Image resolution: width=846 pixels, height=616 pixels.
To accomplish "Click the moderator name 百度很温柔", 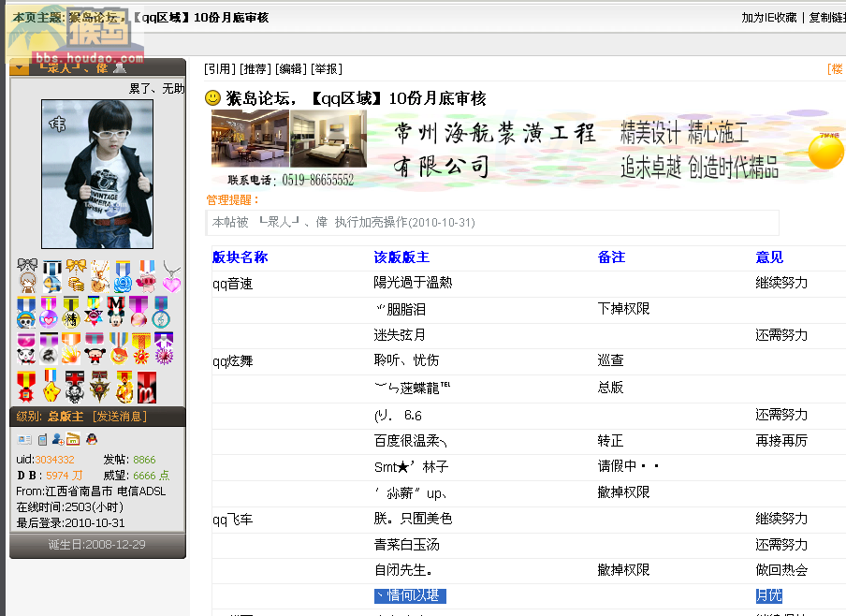I will point(411,441).
